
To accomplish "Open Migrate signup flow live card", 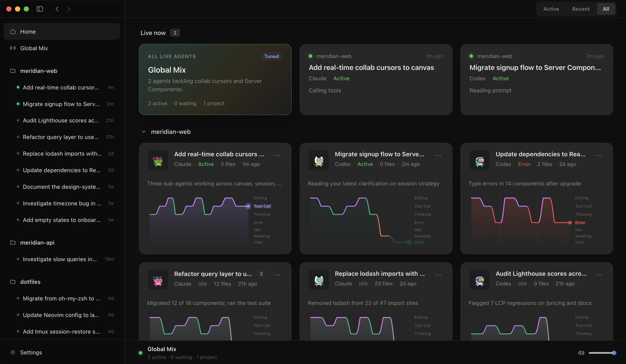I will (x=536, y=79).
